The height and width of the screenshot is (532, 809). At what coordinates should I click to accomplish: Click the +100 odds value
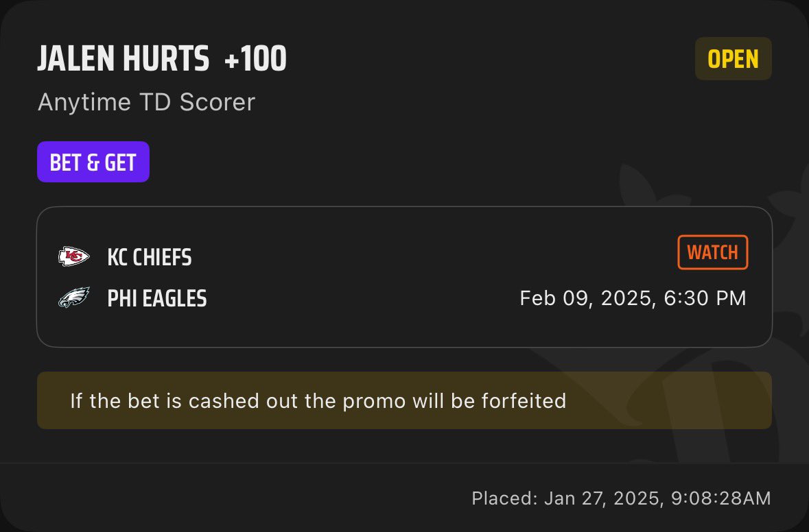pyautogui.click(x=255, y=59)
